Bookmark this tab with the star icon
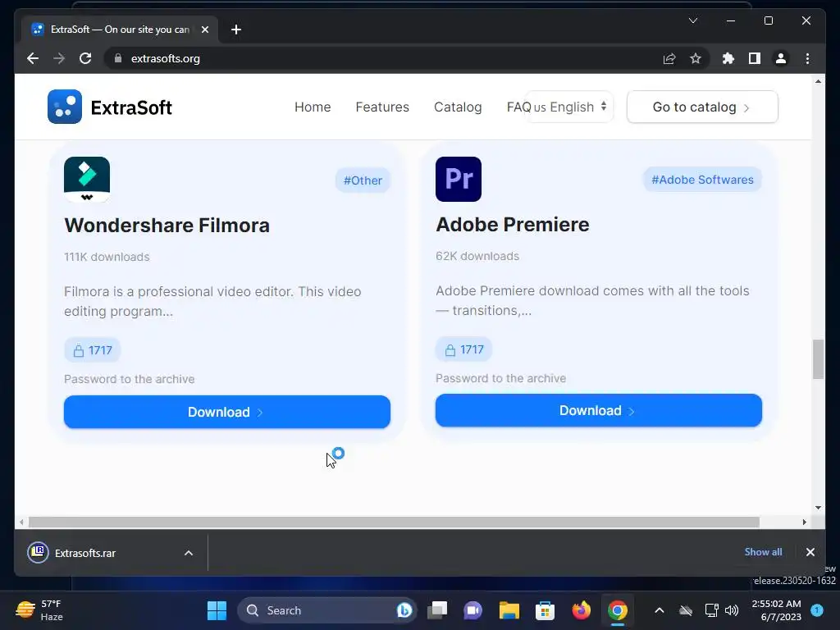Viewport: 840px width, 630px height. coord(696,58)
